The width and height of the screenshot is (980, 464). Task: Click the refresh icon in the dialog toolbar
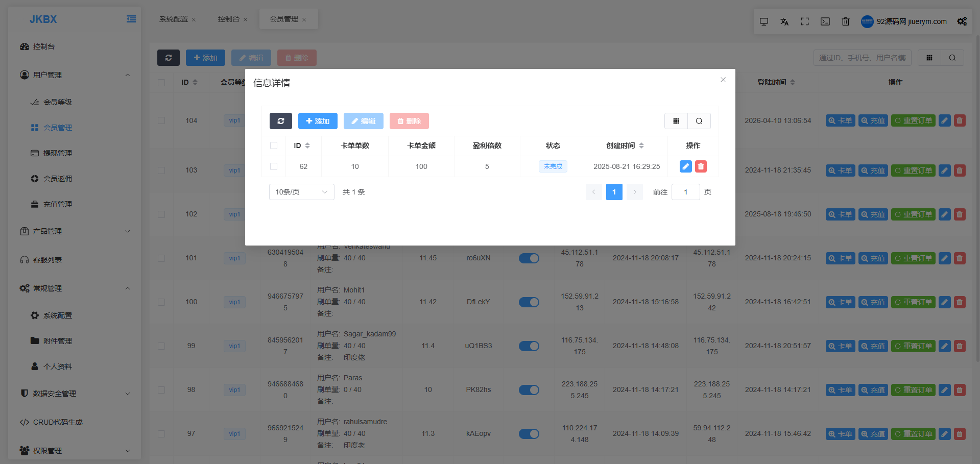(x=281, y=121)
